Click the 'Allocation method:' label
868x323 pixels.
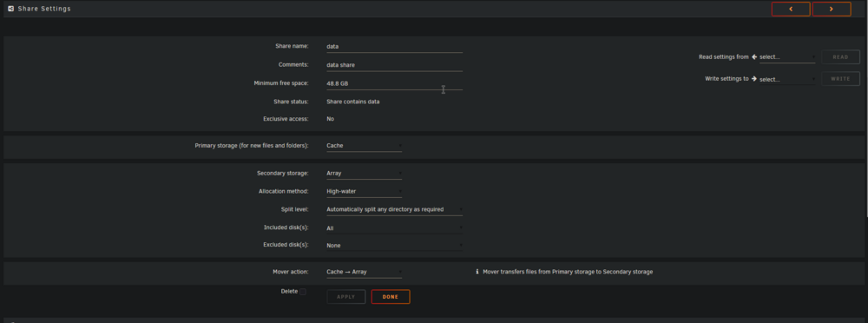click(284, 192)
